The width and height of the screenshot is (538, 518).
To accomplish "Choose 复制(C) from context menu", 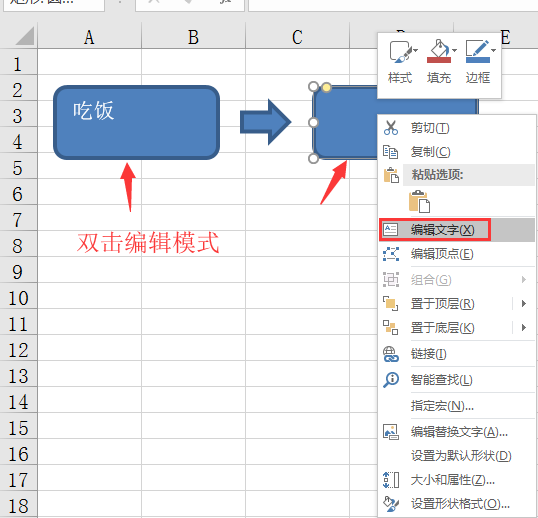I will click(457, 152).
